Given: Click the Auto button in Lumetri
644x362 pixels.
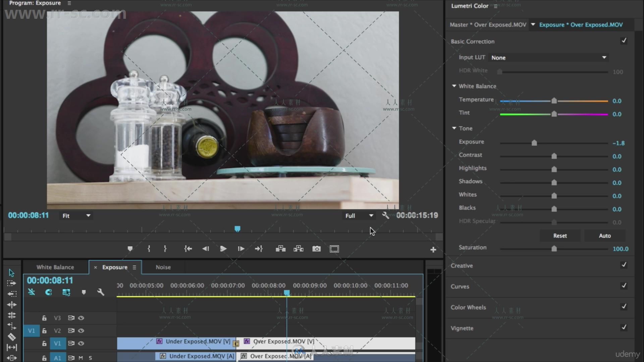Looking at the screenshot, I should (605, 235).
